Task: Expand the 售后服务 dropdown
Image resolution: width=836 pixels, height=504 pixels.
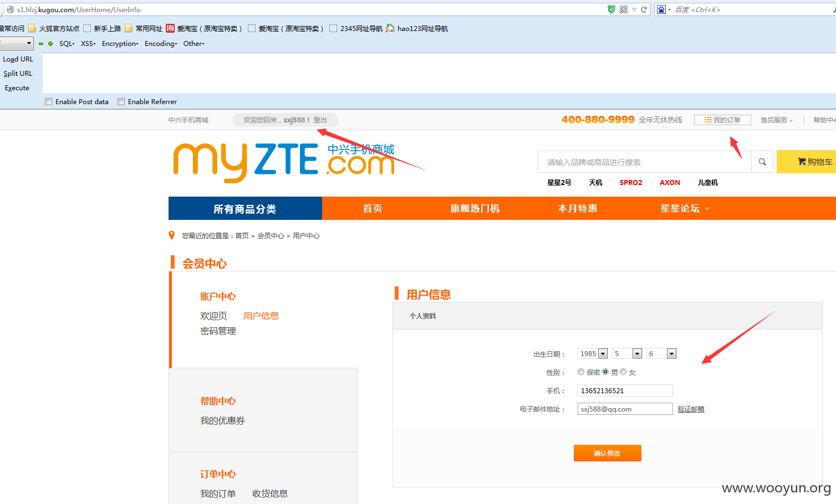Action: click(x=777, y=120)
